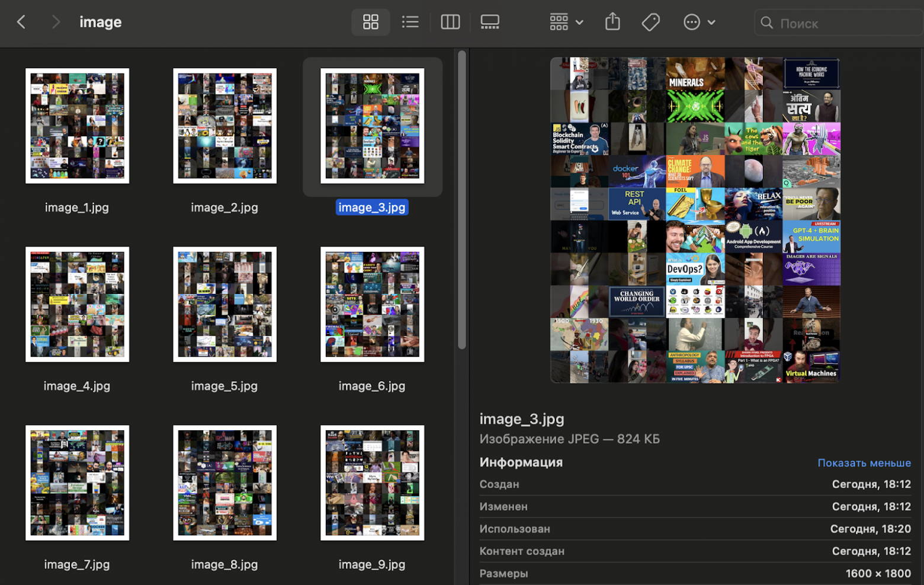Switch to column view
The image size is (924, 585).
pyautogui.click(x=450, y=23)
